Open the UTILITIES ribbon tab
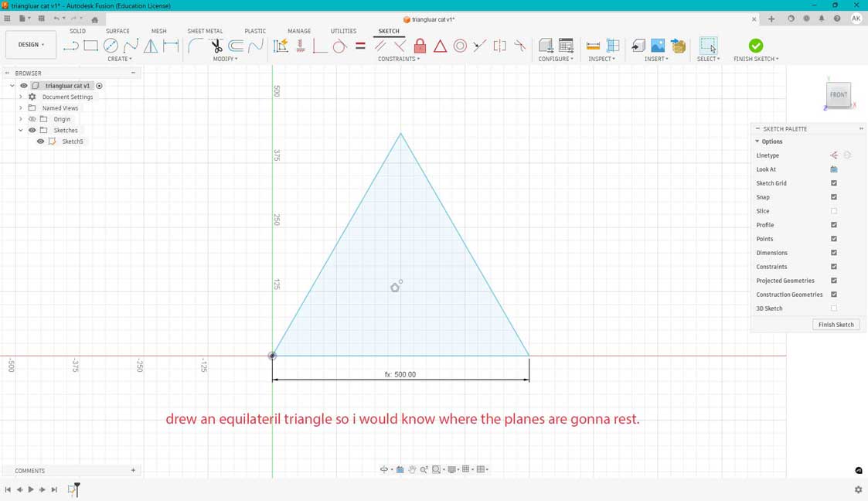868x501 pixels. point(343,31)
